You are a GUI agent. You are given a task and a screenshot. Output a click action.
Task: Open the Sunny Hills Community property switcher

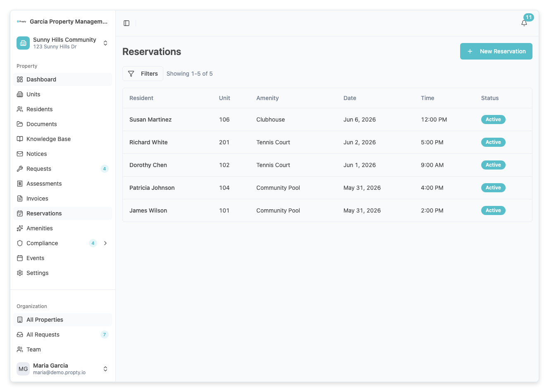pos(62,43)
